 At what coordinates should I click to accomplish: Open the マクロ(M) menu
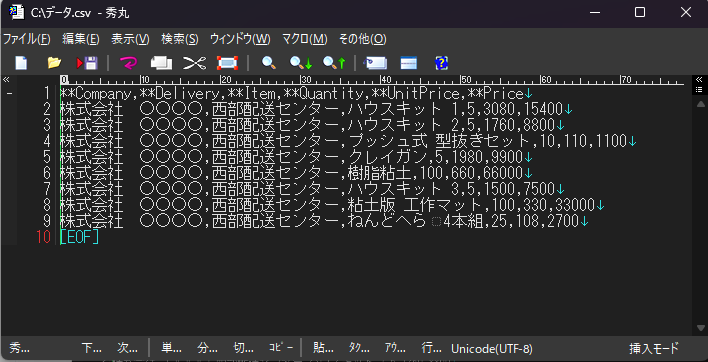click(x=305, y=39)
